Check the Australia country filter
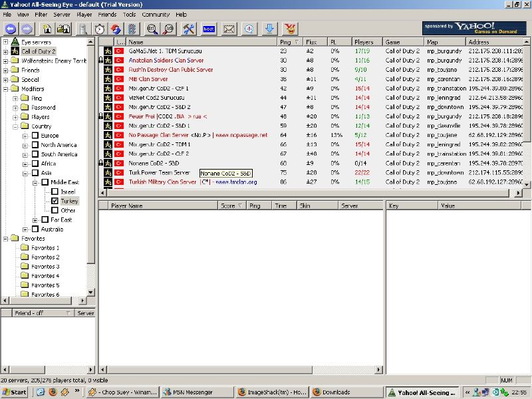This screenshot has width=532, height=399. [35, 229]
